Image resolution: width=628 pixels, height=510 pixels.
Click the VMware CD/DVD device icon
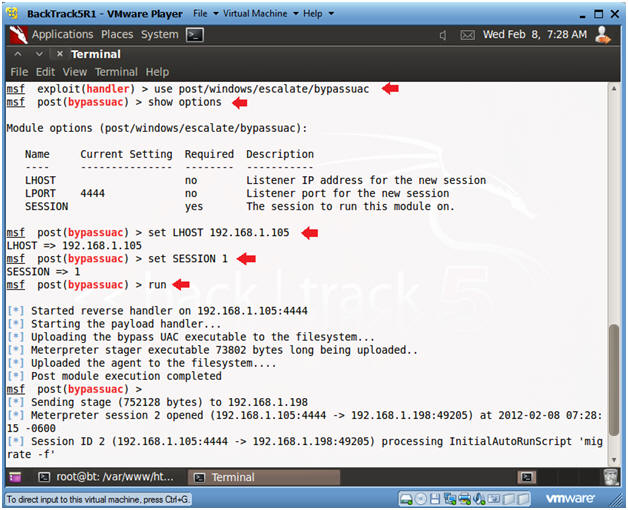coord(421,499)
